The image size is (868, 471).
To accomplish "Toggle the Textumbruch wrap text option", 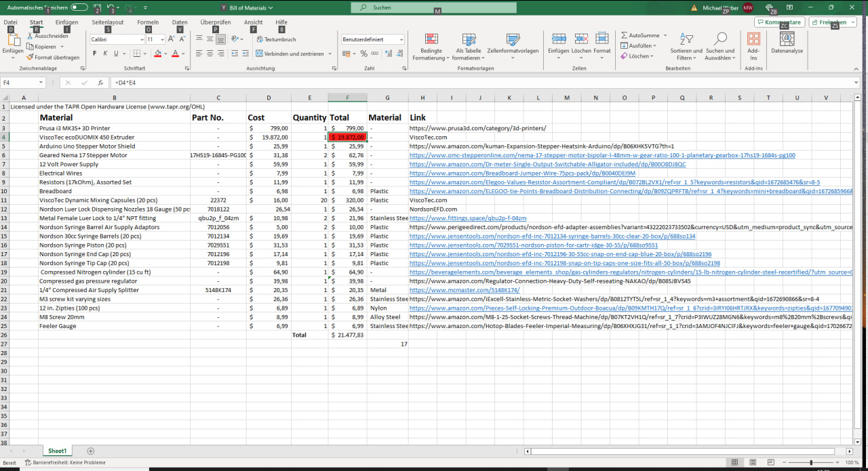I will (275, 39).
